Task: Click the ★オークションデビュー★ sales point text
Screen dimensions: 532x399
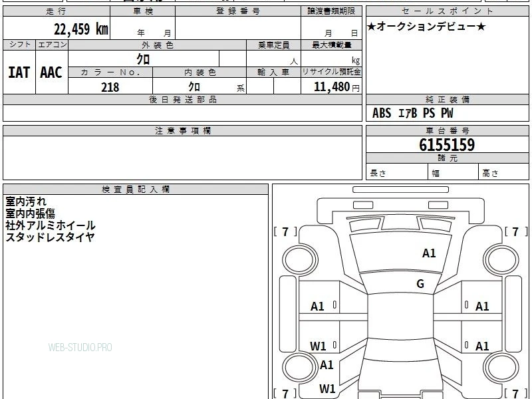Action: pyautogui.click(x=426, y=27)
